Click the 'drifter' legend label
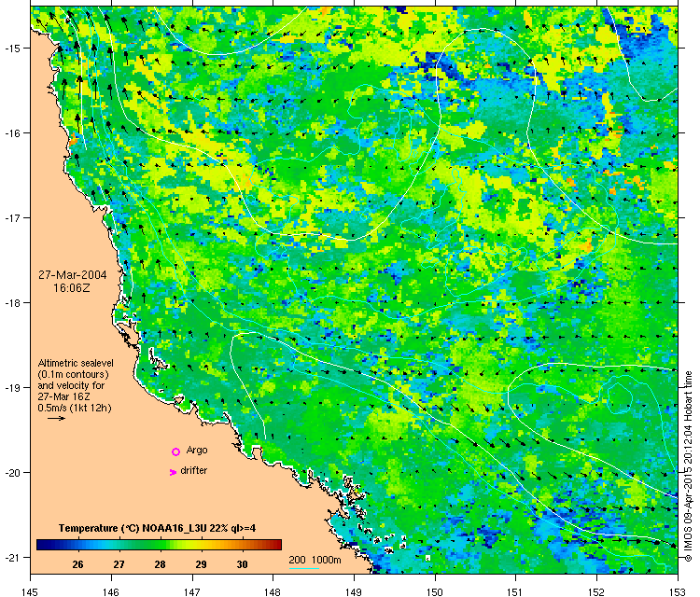The height and width of the screenshot is (597, 700). tap(194, 471)
